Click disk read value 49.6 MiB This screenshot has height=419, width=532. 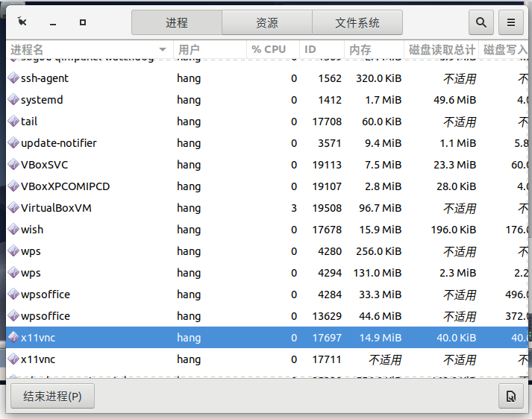click(454, 100)
